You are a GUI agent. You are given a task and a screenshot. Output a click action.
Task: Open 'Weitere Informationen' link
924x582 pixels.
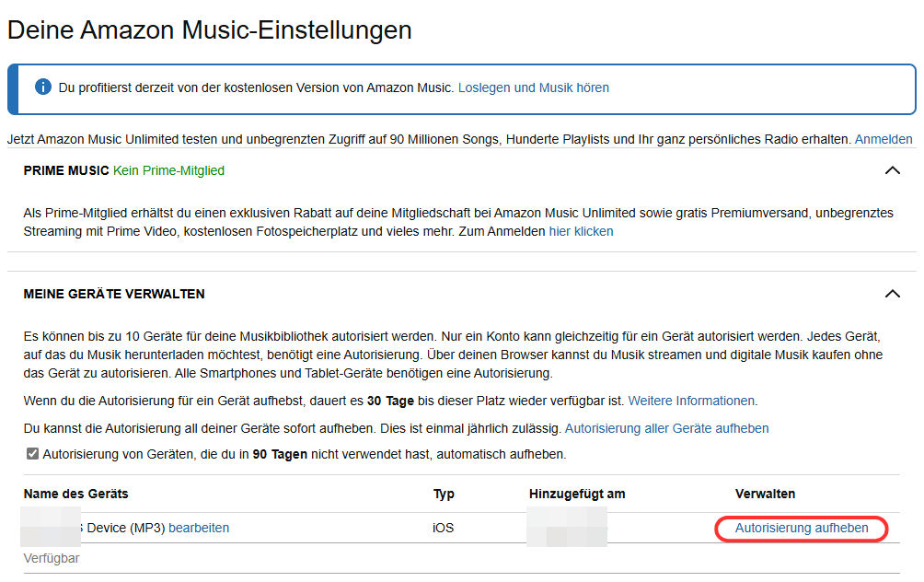click(692, 401)
